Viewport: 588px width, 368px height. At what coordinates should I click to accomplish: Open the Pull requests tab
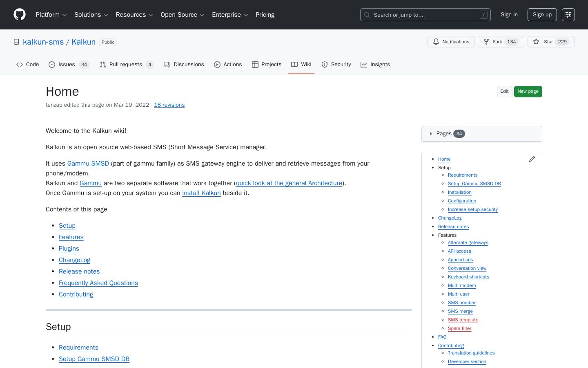[x=127, y=65]
